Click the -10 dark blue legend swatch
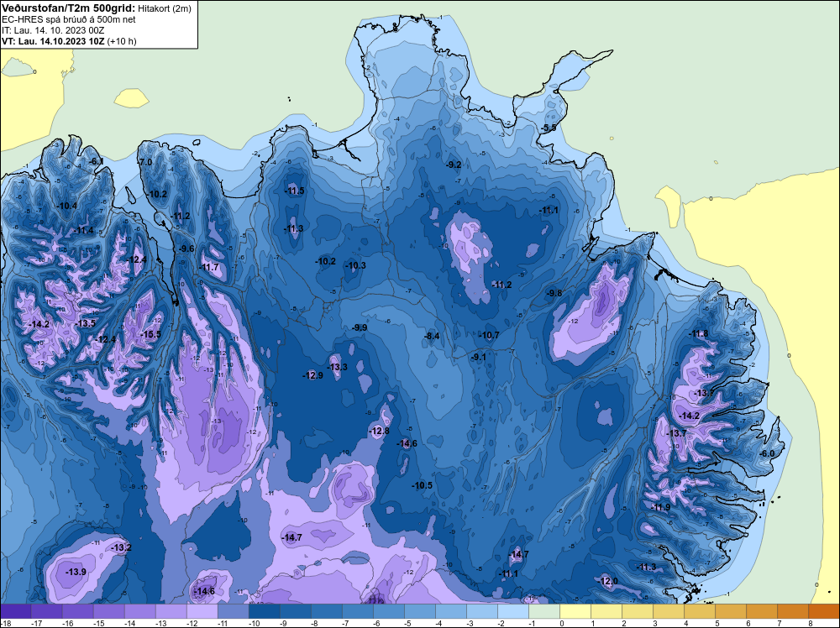The height and width of the screenshot is (628, 840). point(264,611)
